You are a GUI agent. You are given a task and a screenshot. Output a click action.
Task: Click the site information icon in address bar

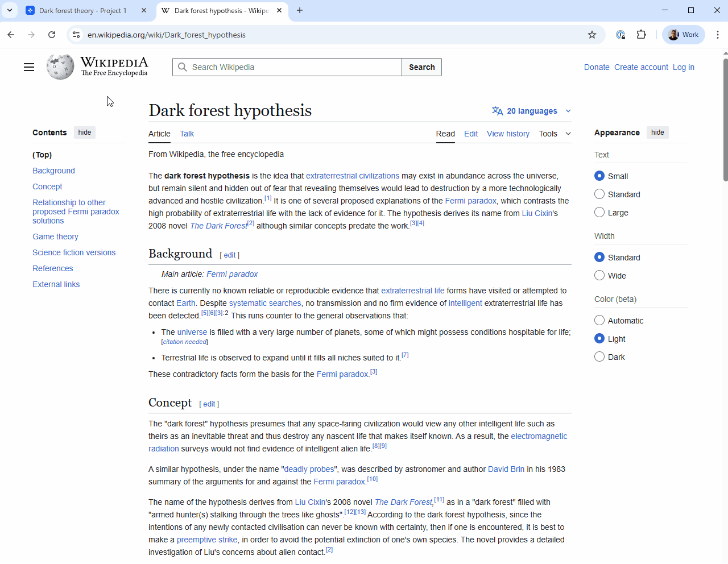click(x=76, y=35)
